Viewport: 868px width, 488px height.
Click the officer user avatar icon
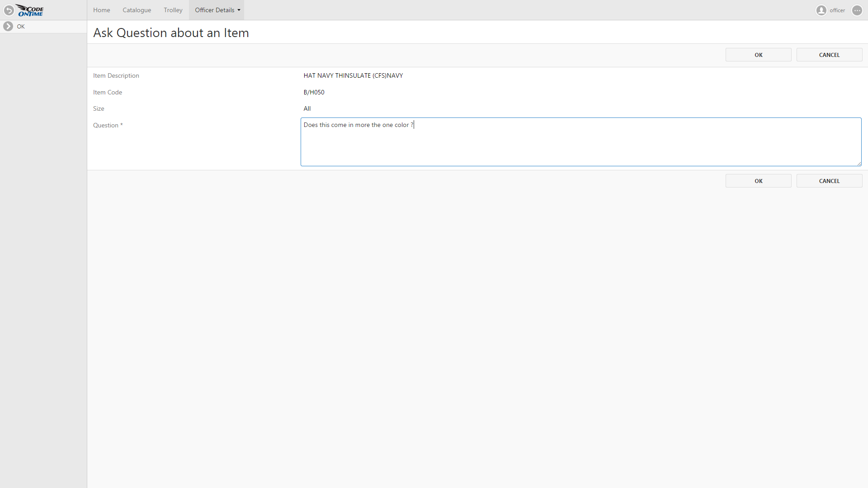pyautogui.click(x=821, y=10)
